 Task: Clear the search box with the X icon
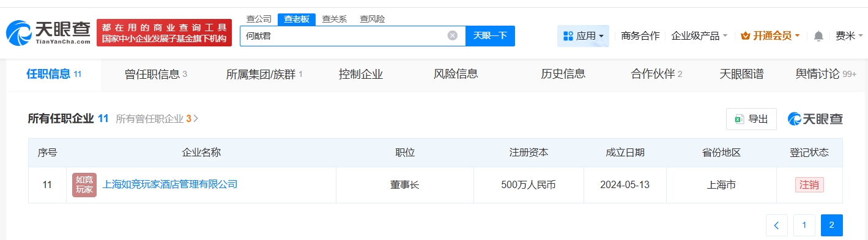point(453,35)
